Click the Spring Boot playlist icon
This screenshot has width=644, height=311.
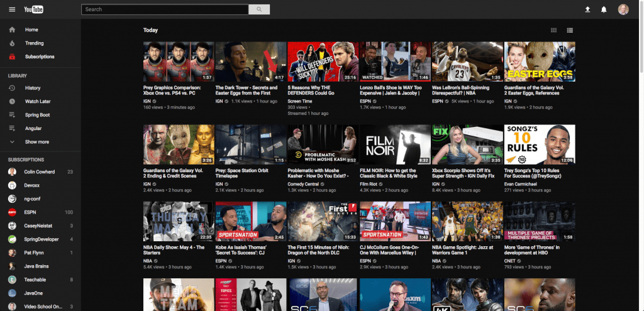12,115
